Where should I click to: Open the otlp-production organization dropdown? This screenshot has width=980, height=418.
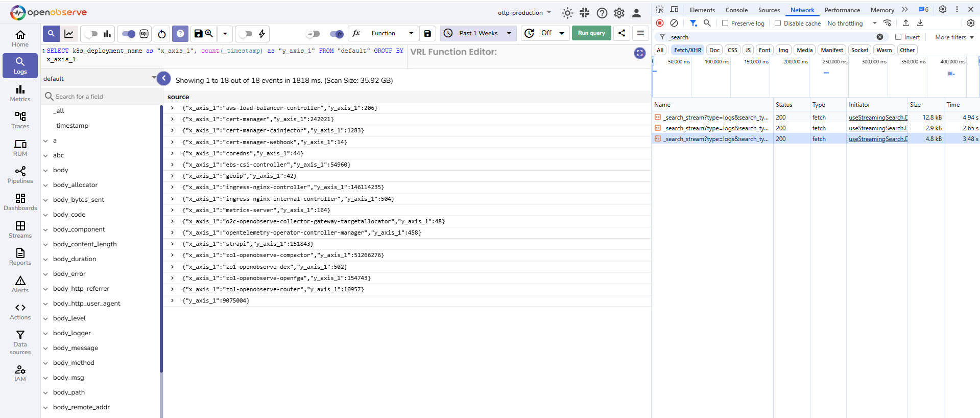pyautogui.click(x=524, y=13)
